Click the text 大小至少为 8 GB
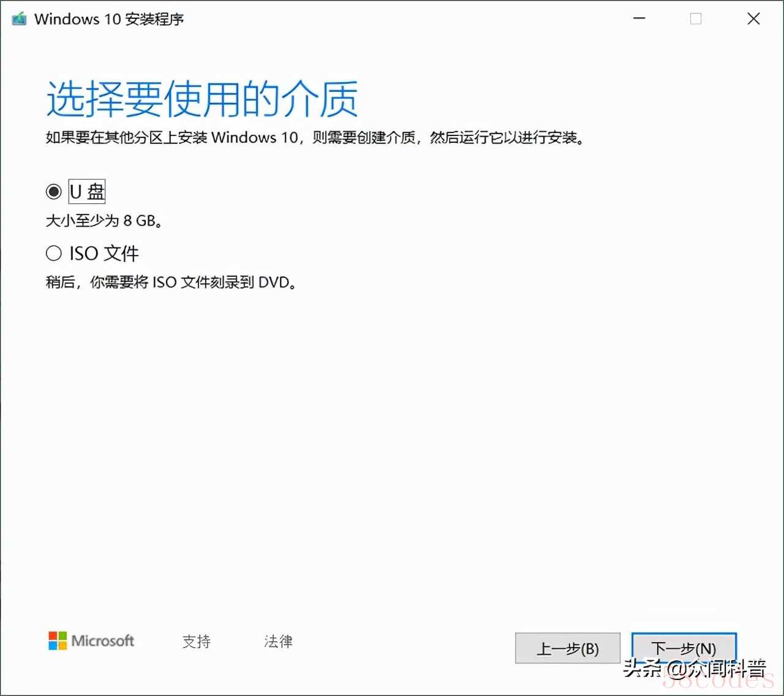The image size is (784, 696). point(105,221)
